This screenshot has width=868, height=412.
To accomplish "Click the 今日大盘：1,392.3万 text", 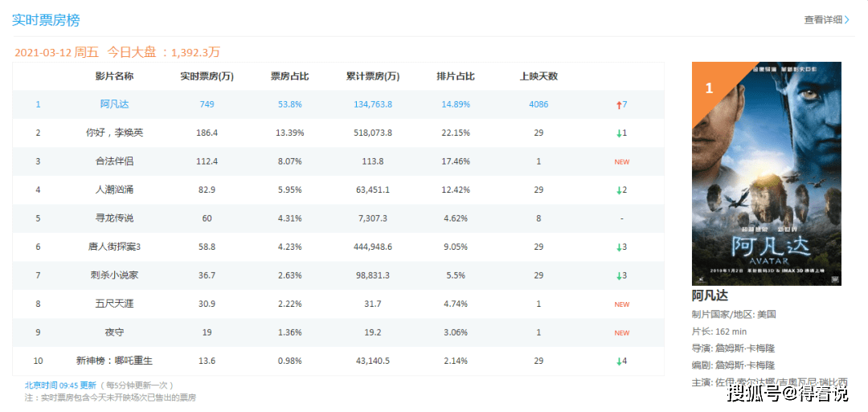I will [x=163, y=52].
